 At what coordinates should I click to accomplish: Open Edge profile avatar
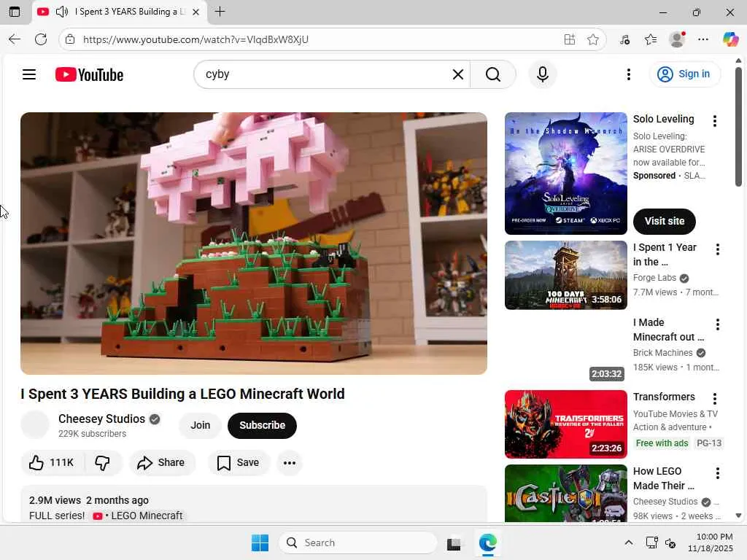tap(677, 39)
